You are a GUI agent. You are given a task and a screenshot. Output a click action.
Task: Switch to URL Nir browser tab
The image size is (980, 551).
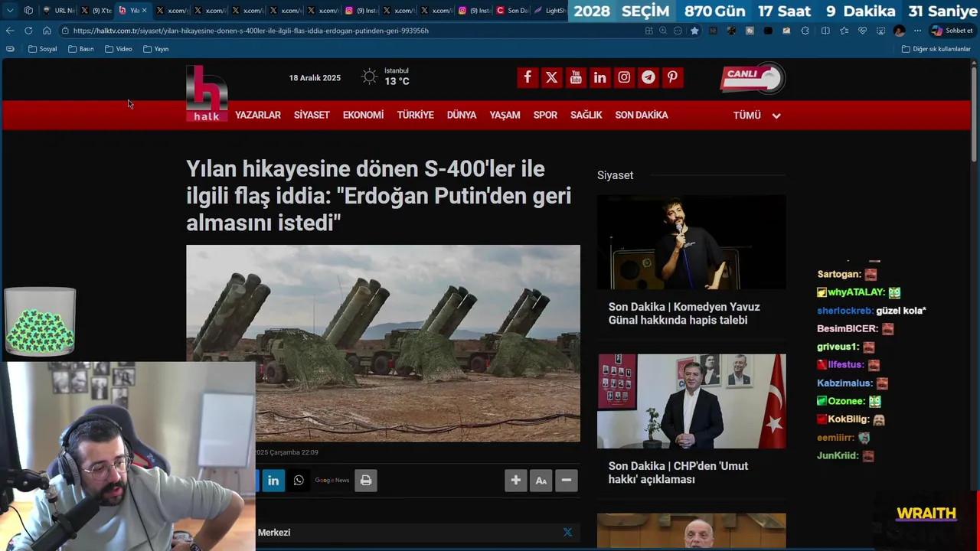pyautogui.click(x=58, y=11)
